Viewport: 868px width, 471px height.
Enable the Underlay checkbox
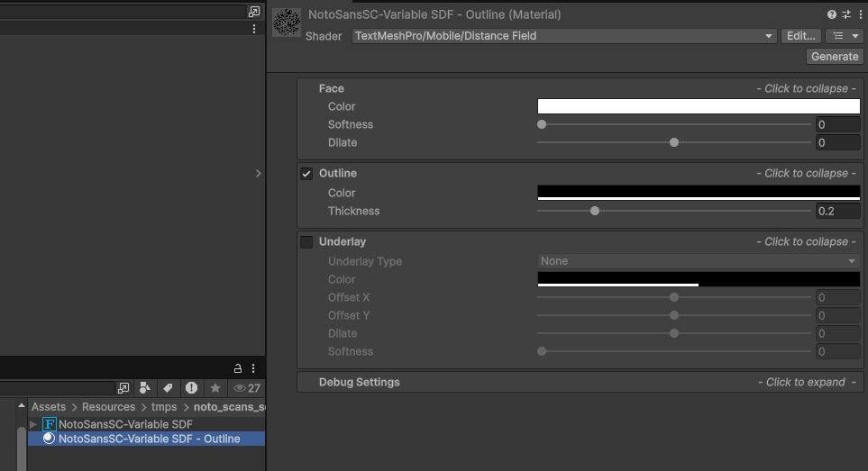[x=306, y=242]
